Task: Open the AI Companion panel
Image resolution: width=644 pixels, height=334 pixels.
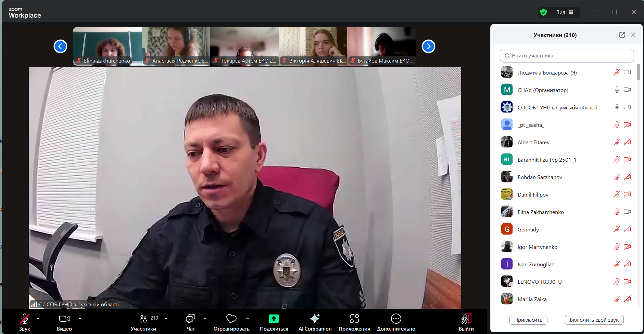Action: (x=315, y=319)
